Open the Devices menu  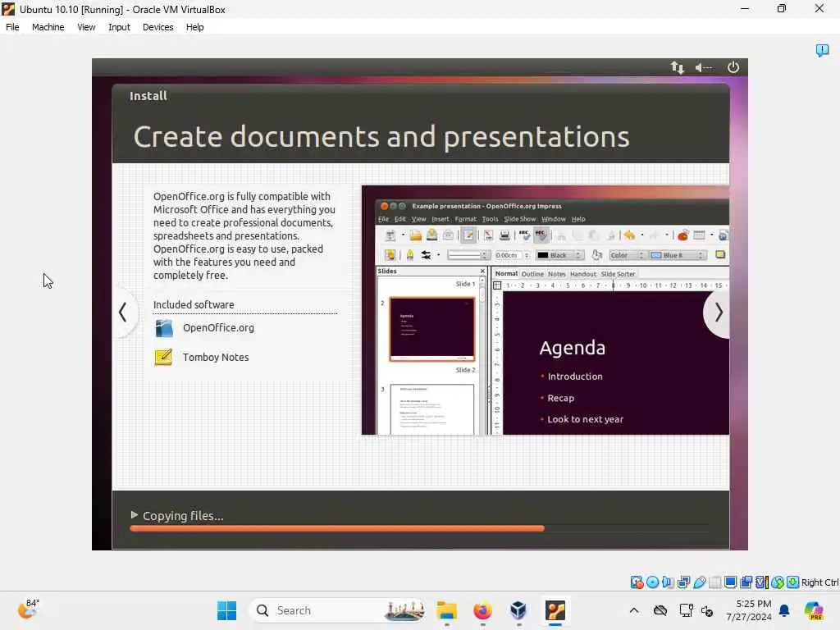(x=158, y=27)
